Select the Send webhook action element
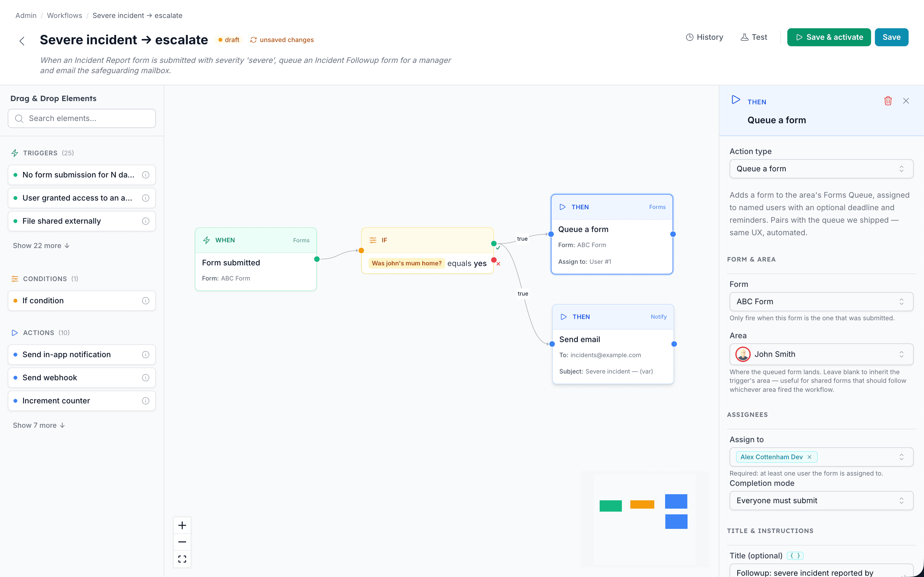The height and width of the screenshot is (577, 924). point(81,378)
